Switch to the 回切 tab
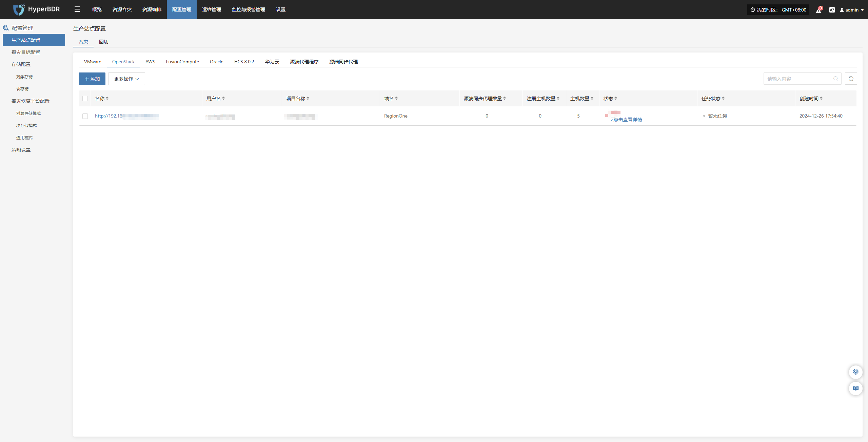 click(x=103, y=42)
